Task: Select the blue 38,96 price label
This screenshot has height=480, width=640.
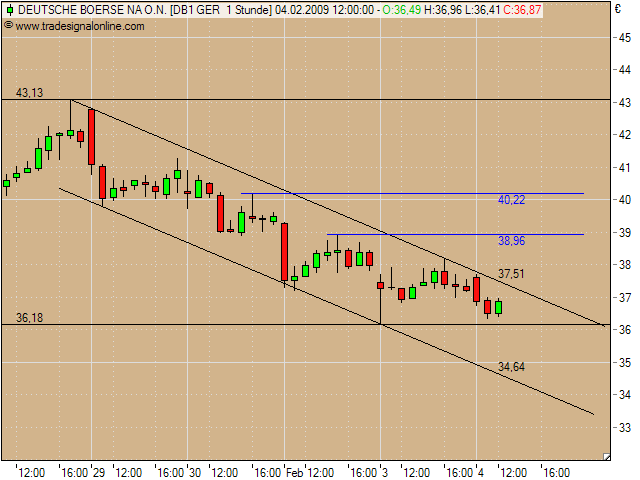Action: click(511, 241)
